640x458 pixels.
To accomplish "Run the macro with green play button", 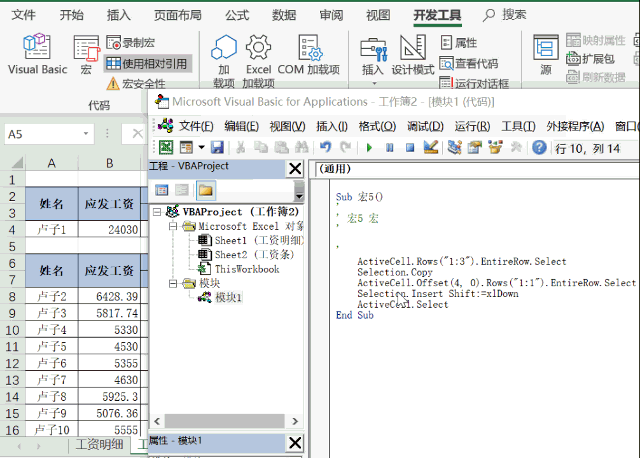I will (x=369, y=147).
